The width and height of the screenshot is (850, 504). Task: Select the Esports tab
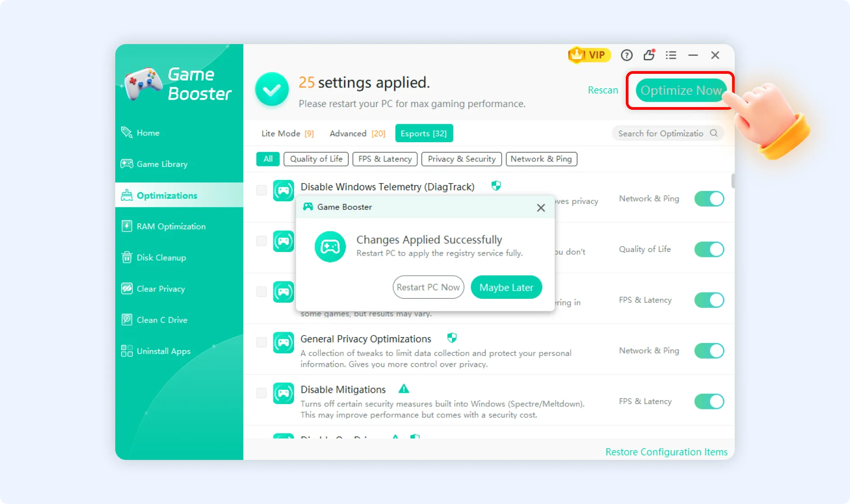tap(424, 133)
